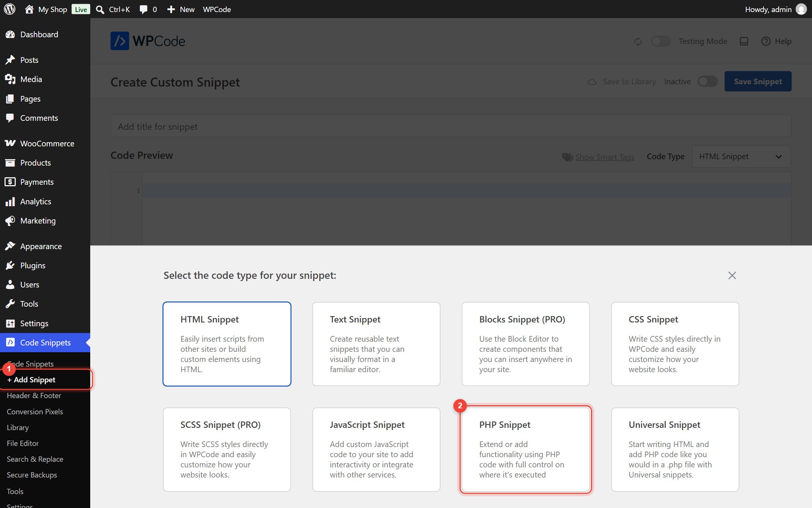Open the Code Type HTML Snippet dropdown
The width and height of the screenshot is (812, 508).
pyautogui.click(x=741, y=157)
